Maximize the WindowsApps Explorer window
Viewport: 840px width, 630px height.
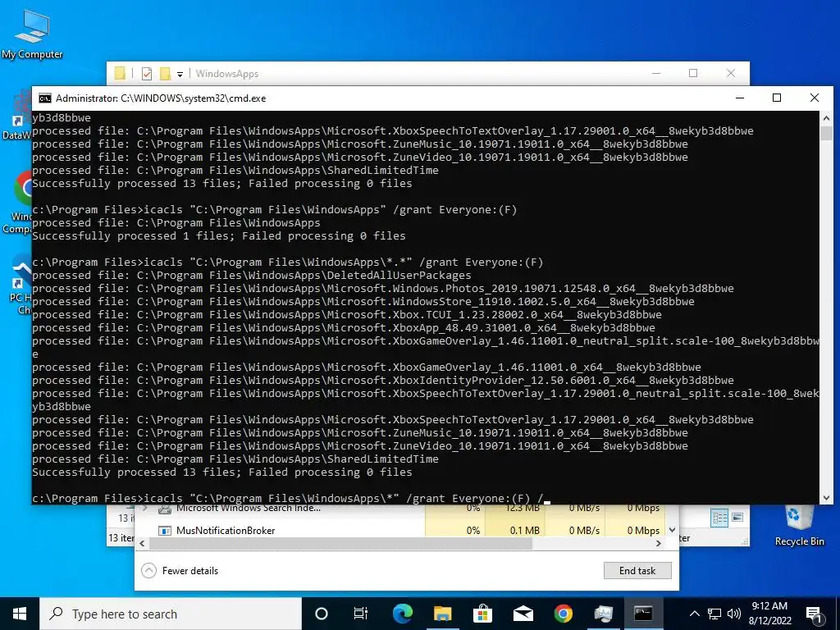coord(693,73)
